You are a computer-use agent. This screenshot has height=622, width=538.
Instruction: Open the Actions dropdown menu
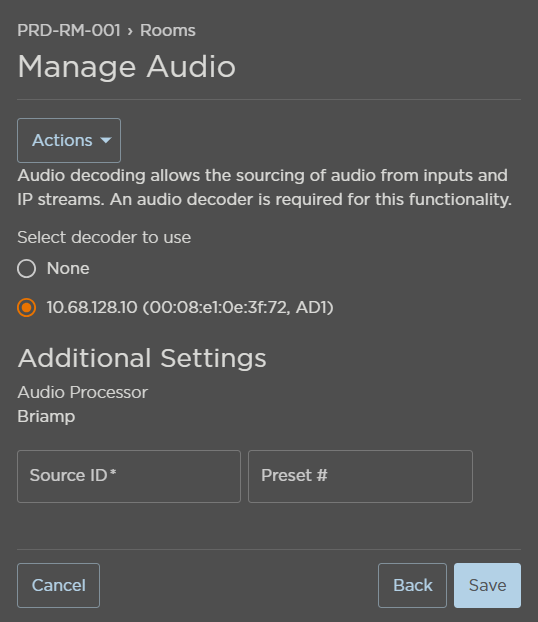point(69,140)
